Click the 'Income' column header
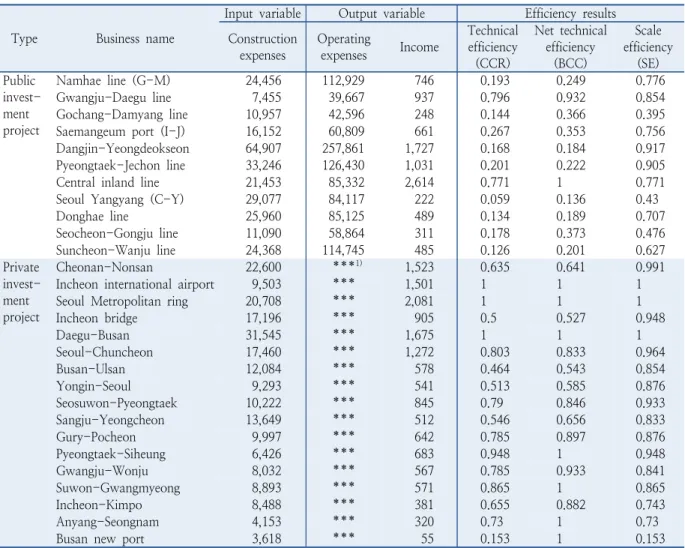Screen dimensions: 685x548 [419, 47]
